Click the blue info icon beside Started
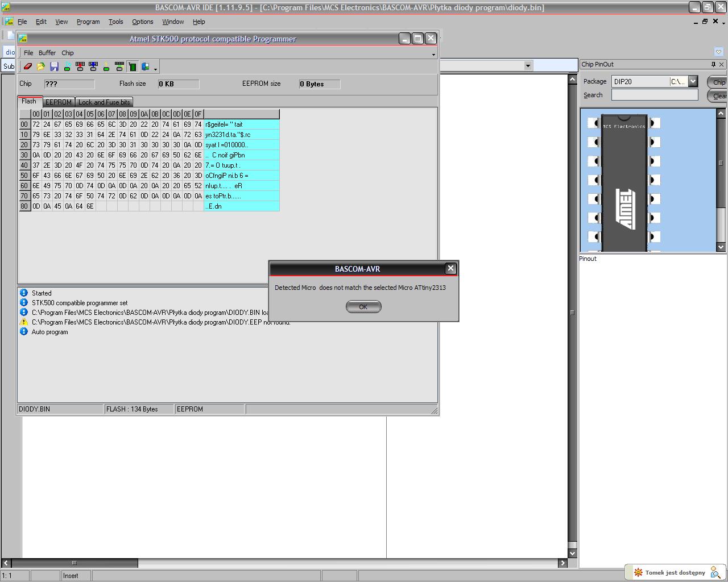The height and width of the screenshot is (582, 728). [x=24, y=293]
